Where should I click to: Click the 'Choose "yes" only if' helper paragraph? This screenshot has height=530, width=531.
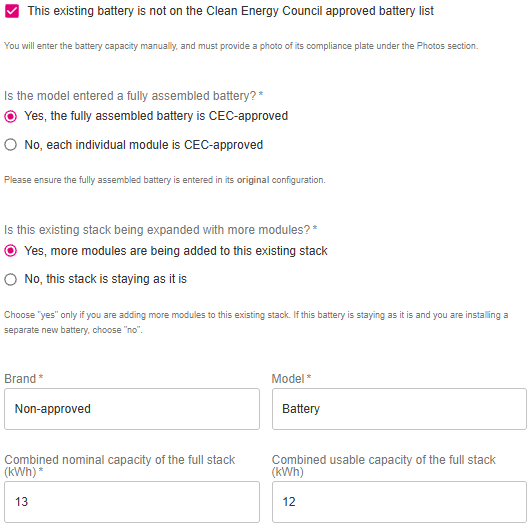256,322
